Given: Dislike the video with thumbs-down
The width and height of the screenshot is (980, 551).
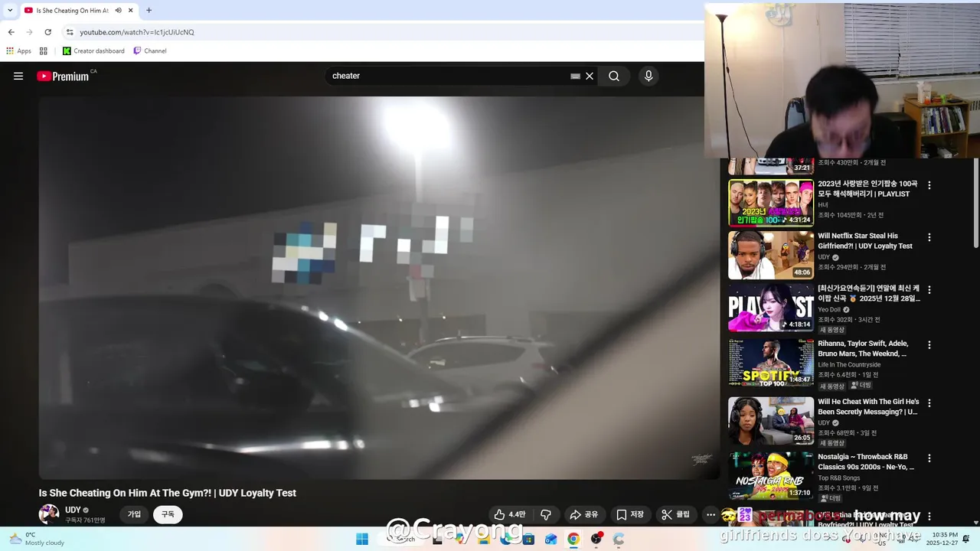Looking at the screenshot, I should click(x=546, y=514).
